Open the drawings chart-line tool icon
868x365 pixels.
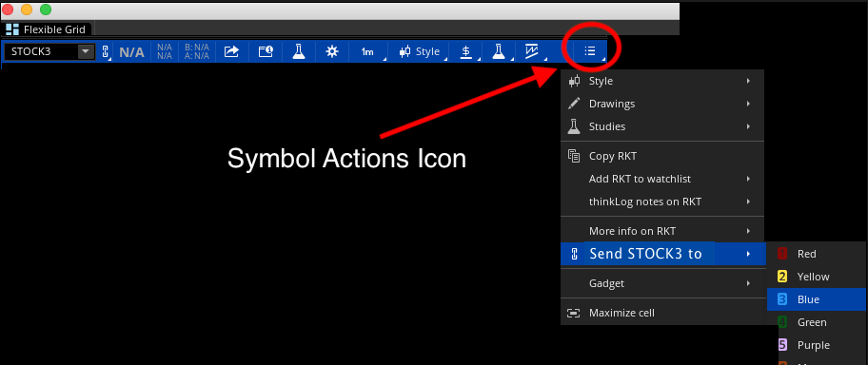[532, 51]
